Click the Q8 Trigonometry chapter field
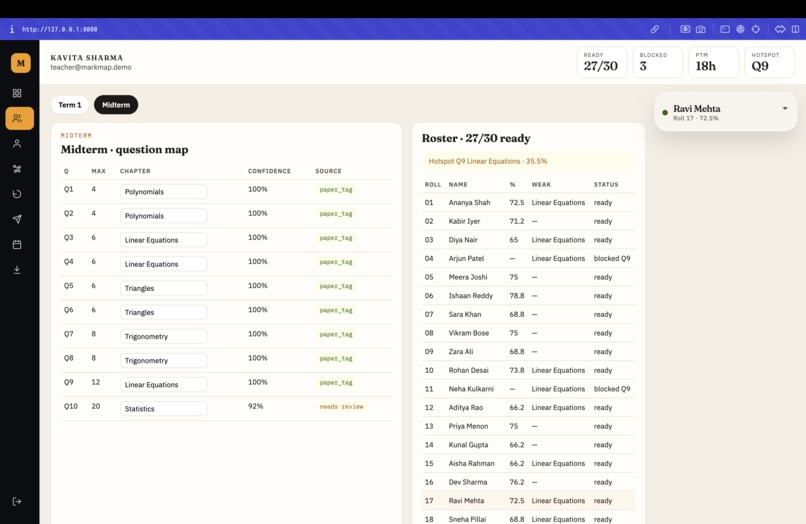The image size is (806, 524). click(x=163, y=361)
